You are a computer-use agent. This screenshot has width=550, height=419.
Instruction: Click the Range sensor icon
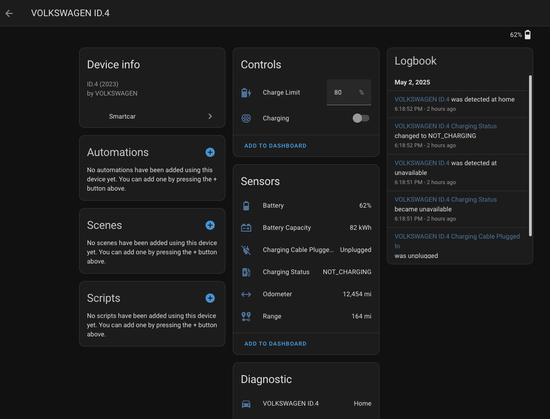coord(246,316)
